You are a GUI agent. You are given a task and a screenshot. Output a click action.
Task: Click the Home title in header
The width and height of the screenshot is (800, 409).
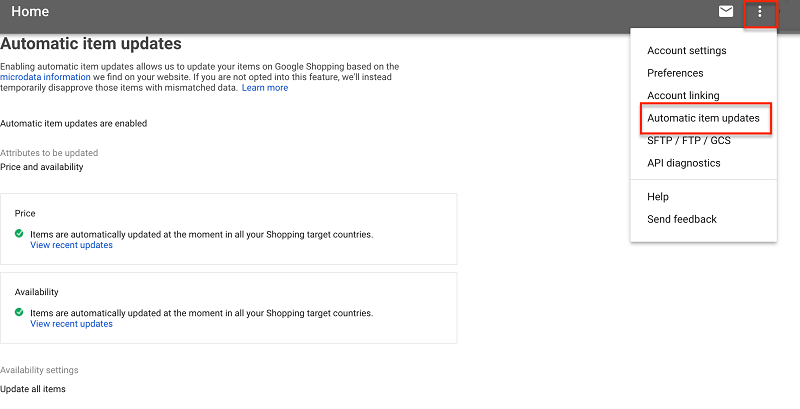click(x=30, y=12)
